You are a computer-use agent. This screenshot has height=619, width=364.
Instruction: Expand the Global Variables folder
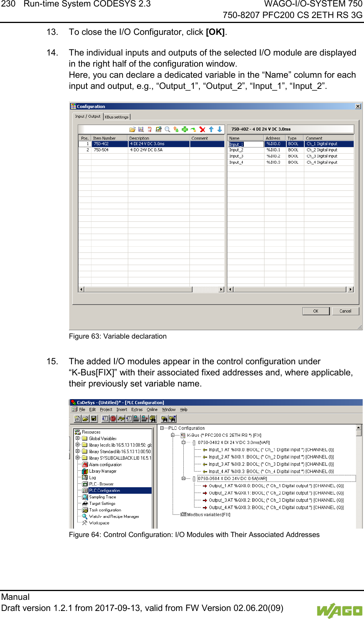(78, 438)
